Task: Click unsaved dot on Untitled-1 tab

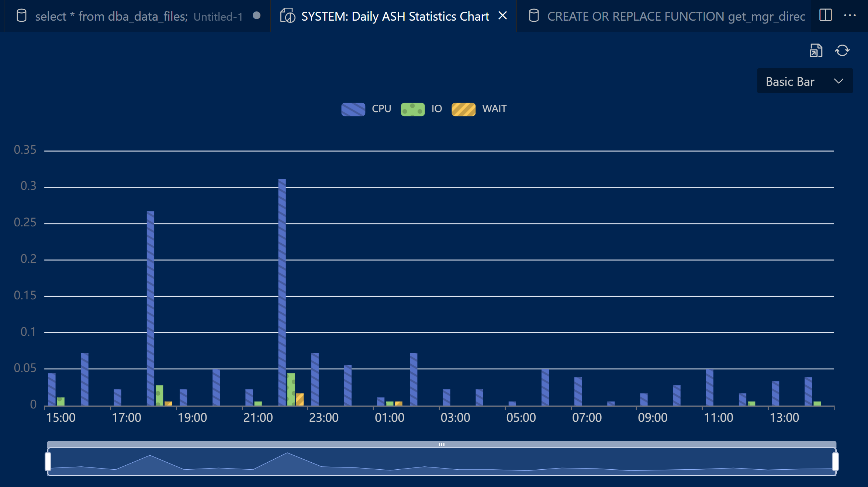Action: pyautogui.click(x=257, y=15)
